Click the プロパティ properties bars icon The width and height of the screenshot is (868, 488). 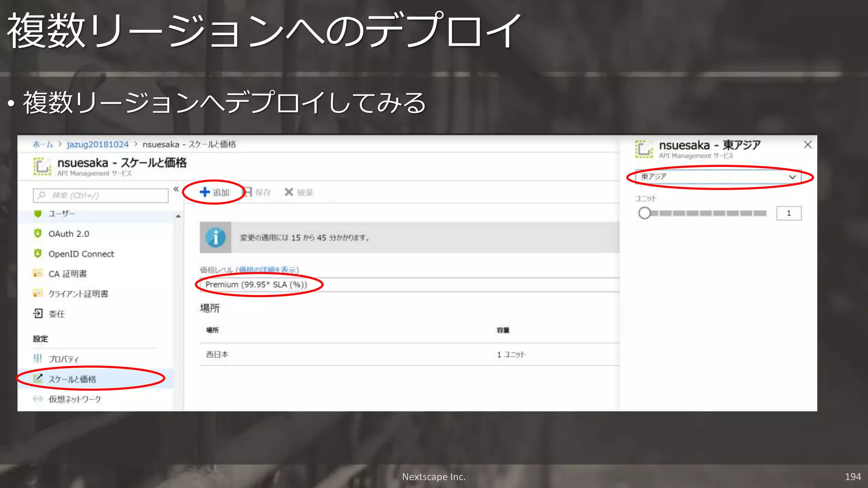(x=38, y=358)
